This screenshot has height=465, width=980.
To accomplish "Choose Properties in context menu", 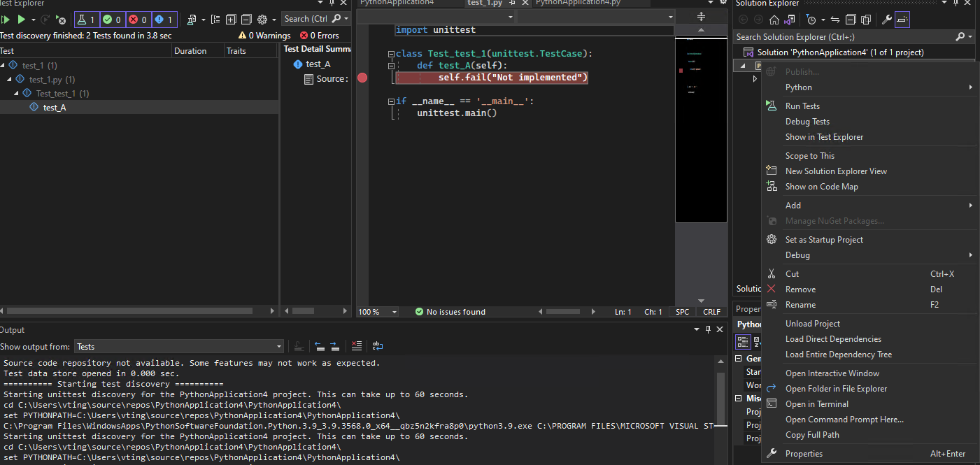I will pyautogui.click(x=870, y=454).
